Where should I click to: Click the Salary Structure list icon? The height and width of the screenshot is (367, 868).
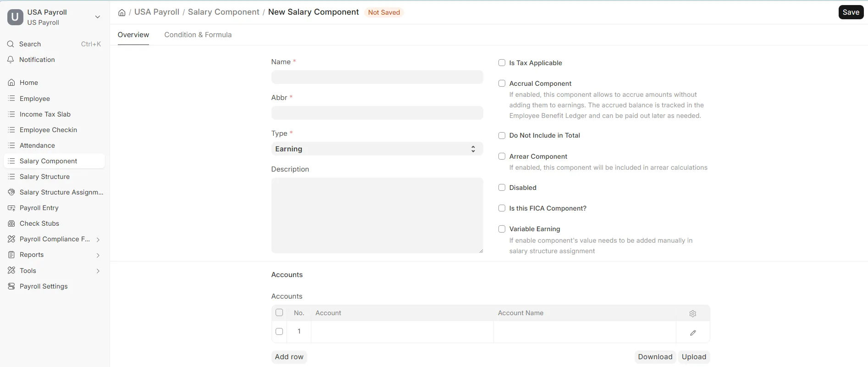(11, 177)
